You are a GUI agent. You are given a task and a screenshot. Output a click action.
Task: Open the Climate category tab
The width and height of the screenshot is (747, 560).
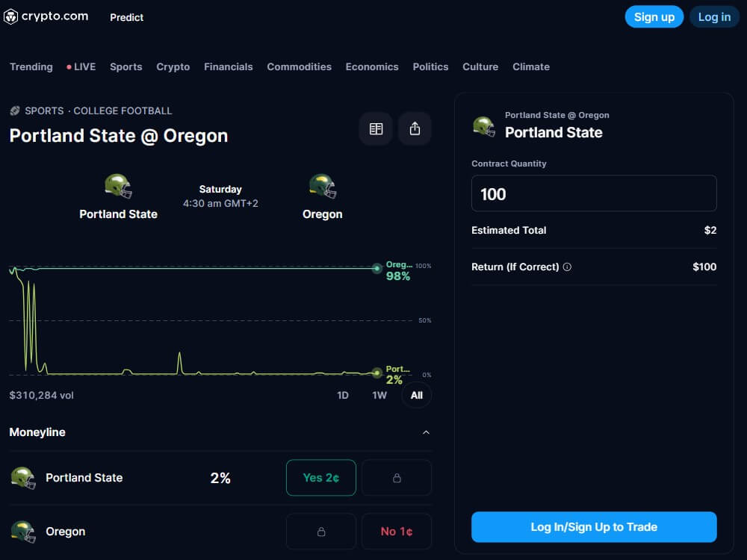[x=530, y=66]
